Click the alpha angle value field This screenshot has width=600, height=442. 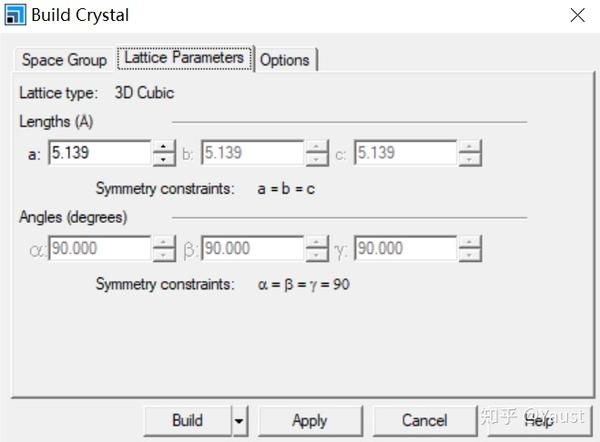[98, 248]
